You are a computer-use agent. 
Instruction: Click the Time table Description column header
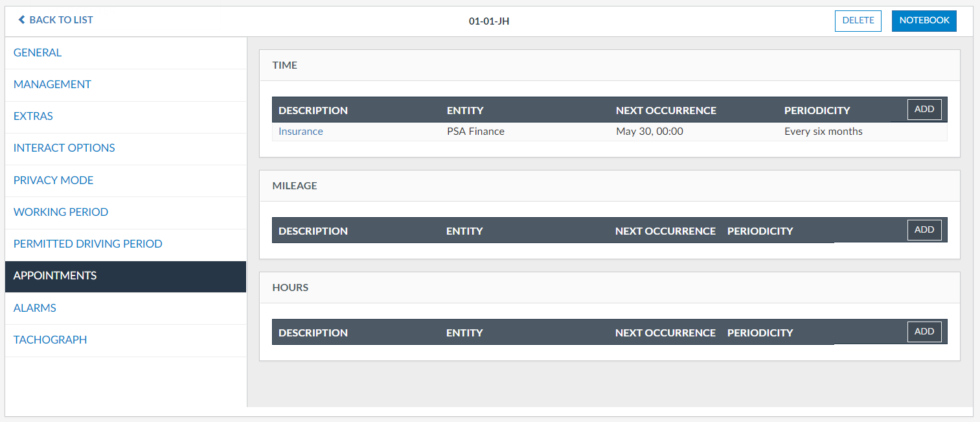click(313, 110)
